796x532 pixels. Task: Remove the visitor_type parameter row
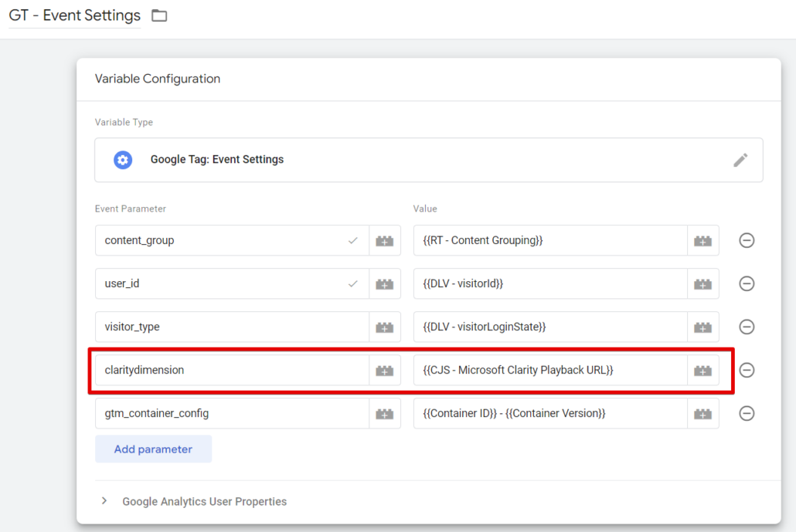(747, 327)
